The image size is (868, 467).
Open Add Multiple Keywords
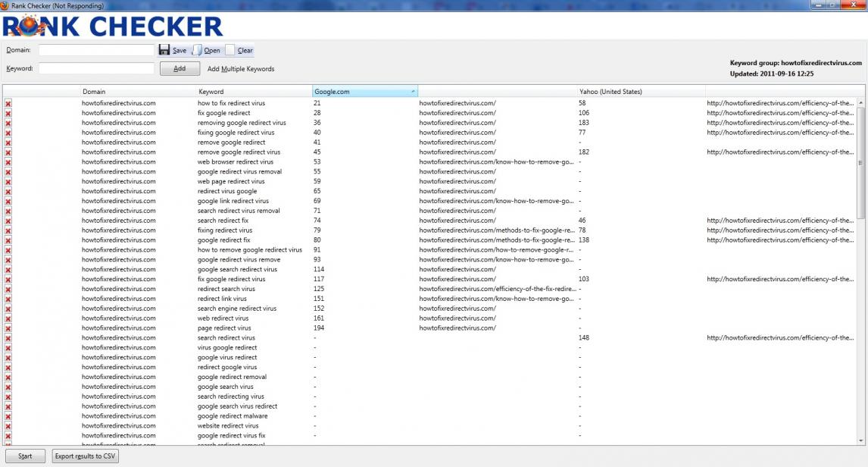tap(241, 69)
